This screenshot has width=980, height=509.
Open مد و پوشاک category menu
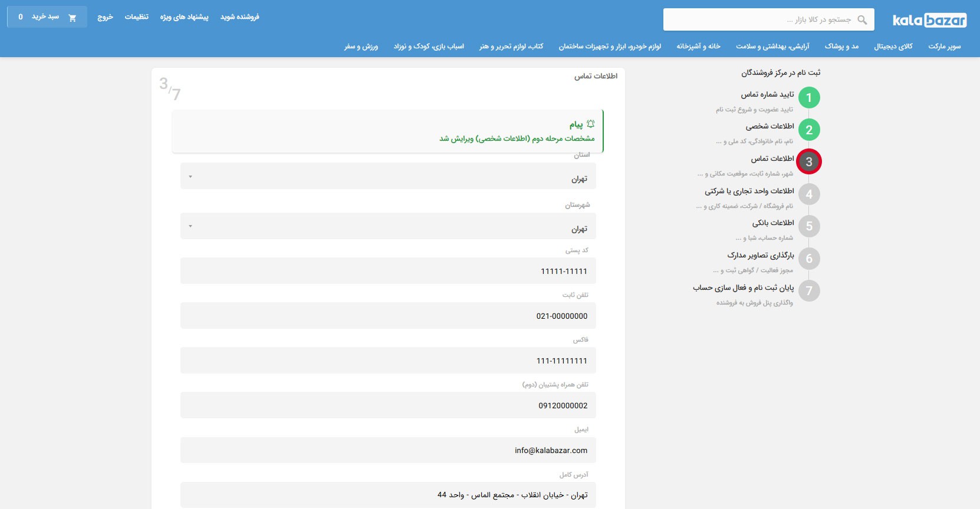pos(841,47)
